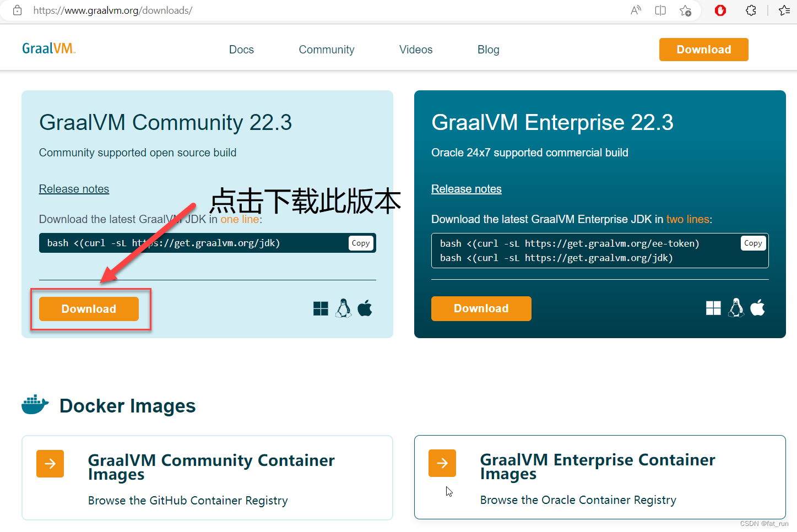Click the 'one line' link
The height and width of the screenshot is (532, 797).
pos(240,219)
